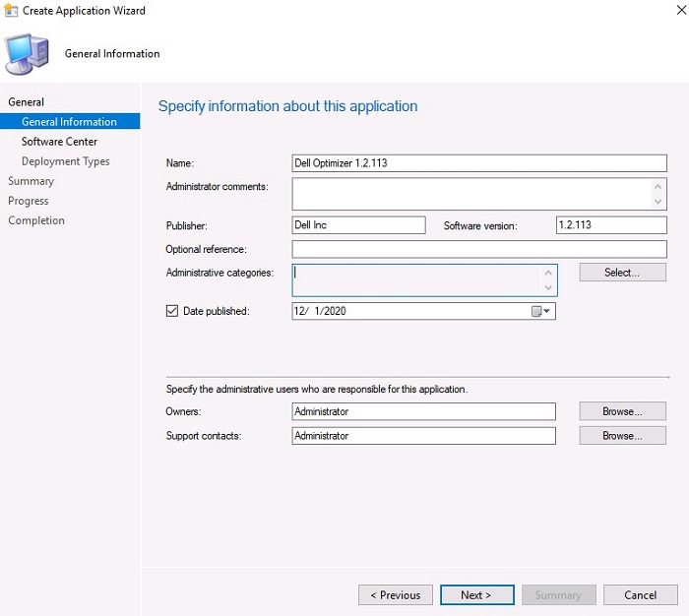Select the Progress step
The width and height of the screenshot is (689, 616).
pyautogui.click(x=29, y=201)
